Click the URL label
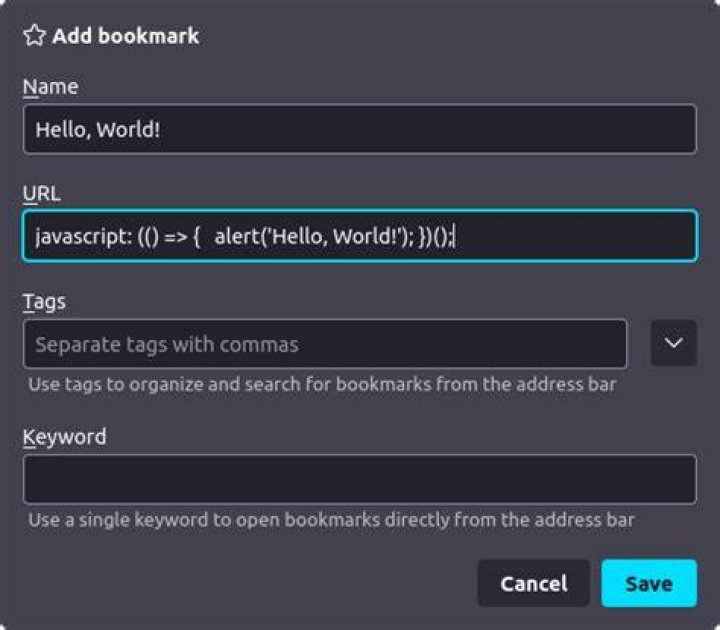The width and height of the screenshot is (720, 630). coord(42,193)
